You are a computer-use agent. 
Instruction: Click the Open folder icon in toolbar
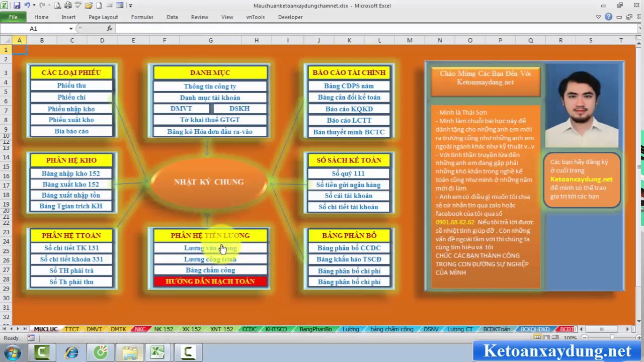[x=89, y=6]
